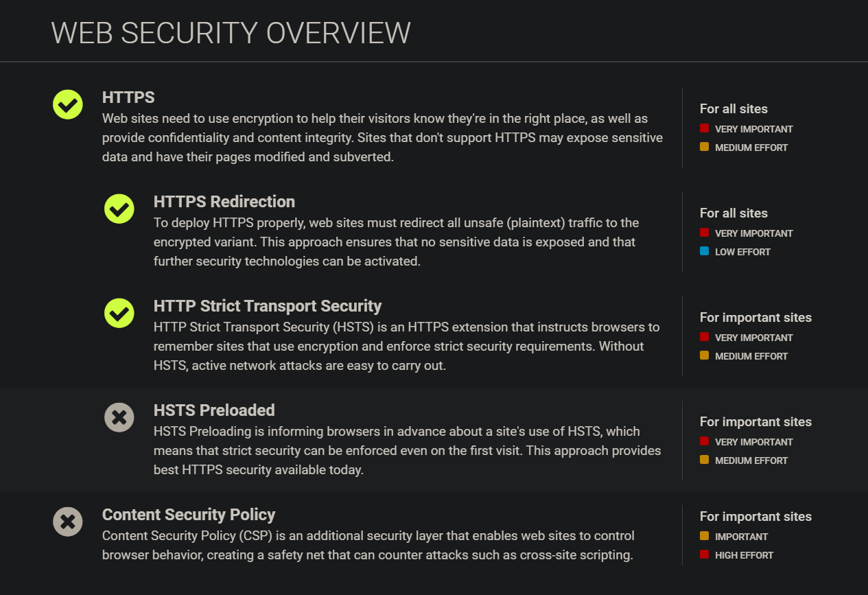Click the red severity swatch beside VERY IMPORTANT

[703, 128]
